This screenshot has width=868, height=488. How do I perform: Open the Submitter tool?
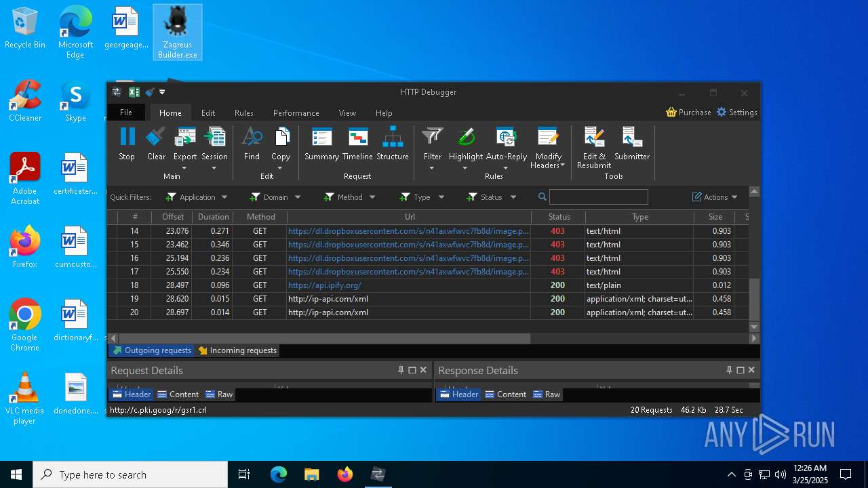[632, 144]
